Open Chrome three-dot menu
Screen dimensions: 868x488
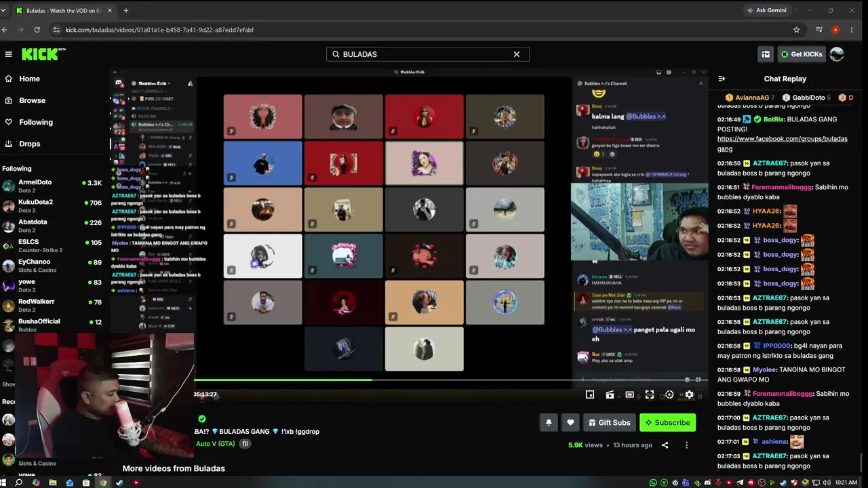(x=852, y=30)
